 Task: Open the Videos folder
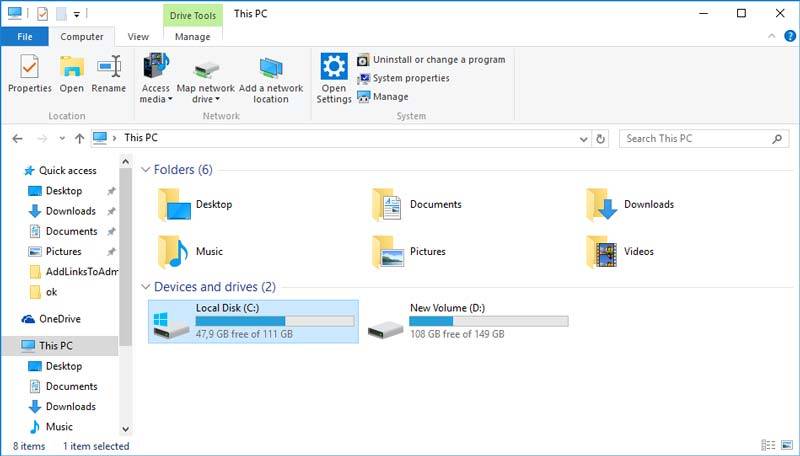[x=620, y=251]
